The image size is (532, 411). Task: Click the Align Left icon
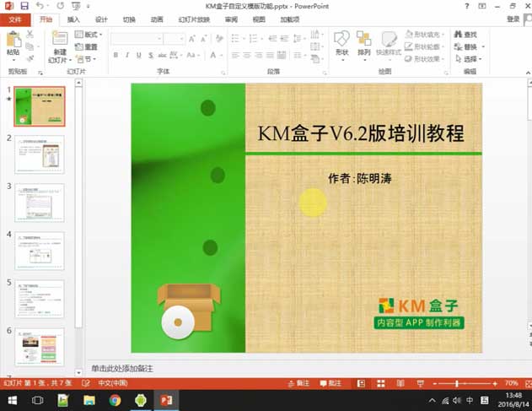coord(235,55)
